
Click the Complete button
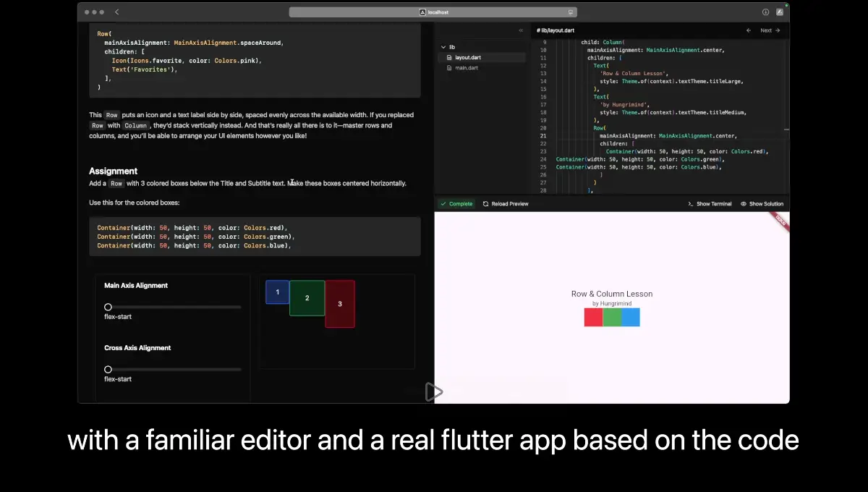click(456, 204)
